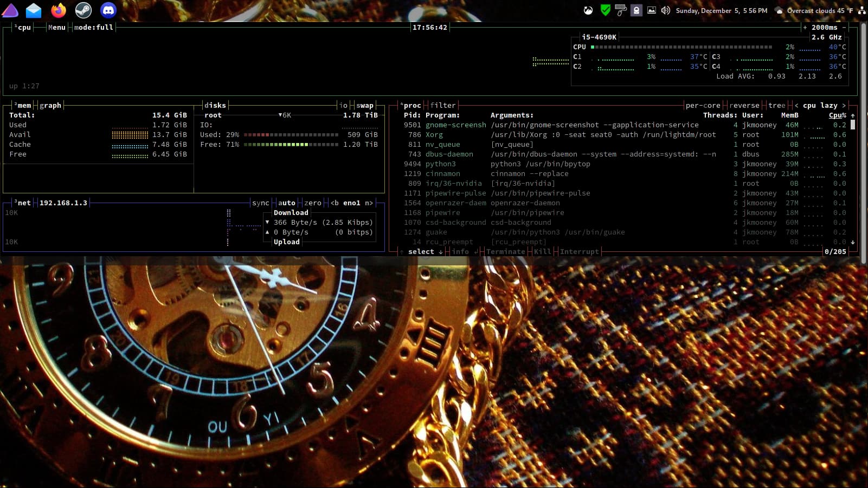Click Terminate in the proc footer
The width and height of the screenshot is (868, 488).
click(x=506, y=251)
